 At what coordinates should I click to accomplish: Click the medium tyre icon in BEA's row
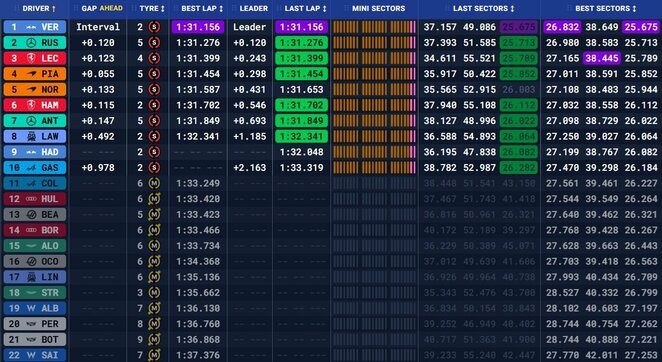tap(154, 215)
